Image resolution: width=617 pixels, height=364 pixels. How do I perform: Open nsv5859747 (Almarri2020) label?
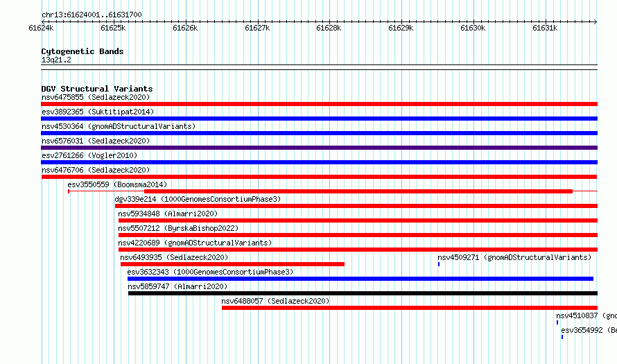[x=177, y=286]
